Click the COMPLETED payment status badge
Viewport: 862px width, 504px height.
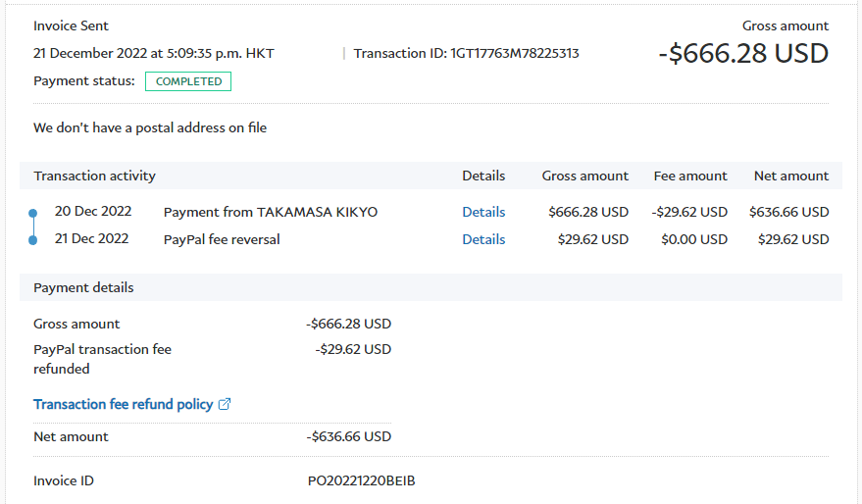point(188,81)
